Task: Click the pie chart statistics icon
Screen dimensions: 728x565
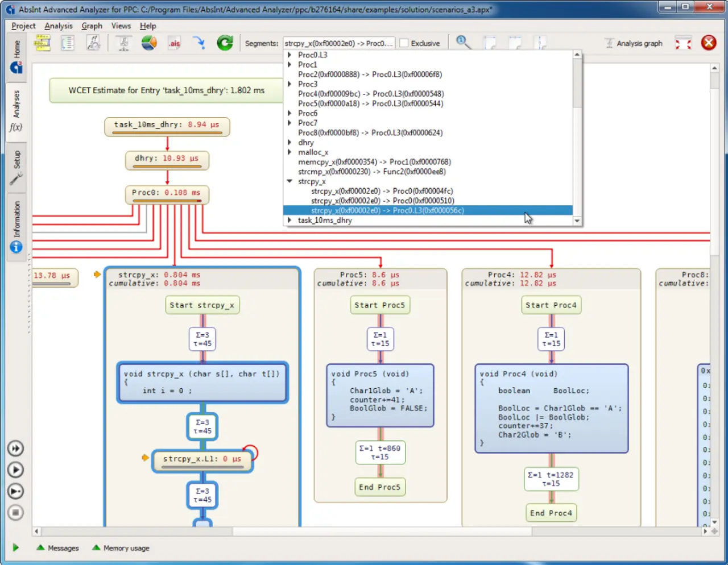Action: [x=149, y=43]
